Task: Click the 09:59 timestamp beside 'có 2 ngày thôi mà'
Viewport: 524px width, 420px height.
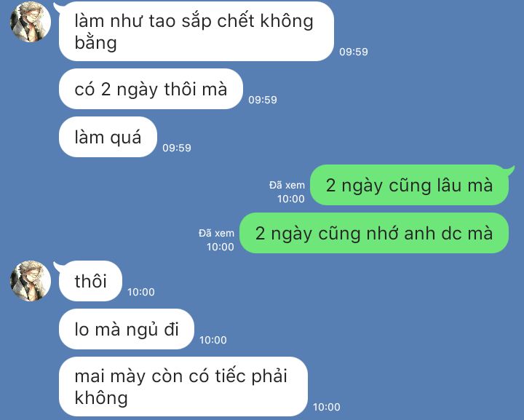Action: [263, 100]
